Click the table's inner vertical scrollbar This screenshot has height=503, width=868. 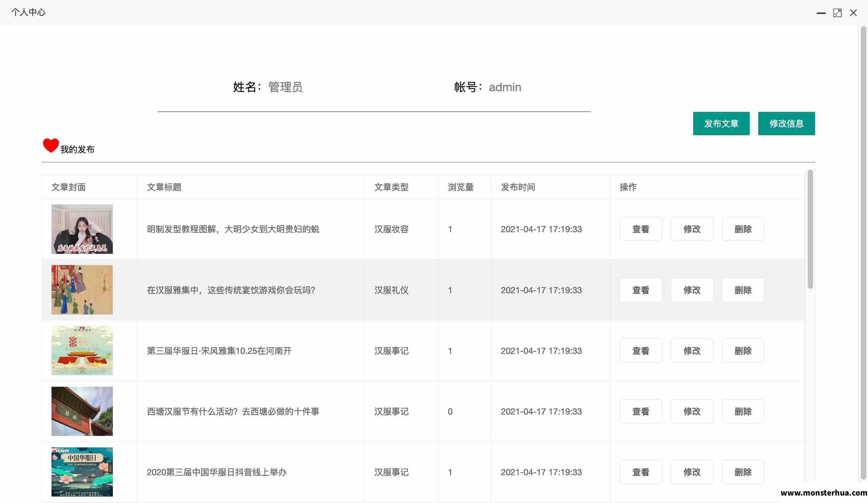[810, 229]
